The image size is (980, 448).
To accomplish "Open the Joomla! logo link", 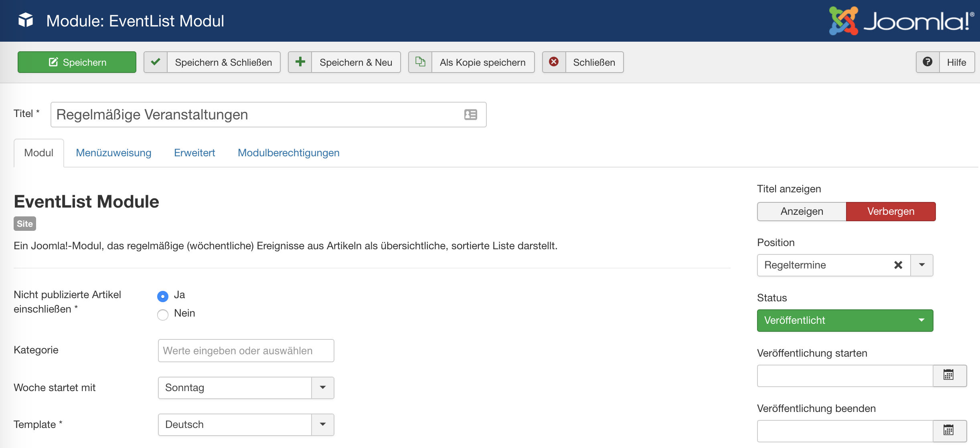I will (x=902, y=20).
